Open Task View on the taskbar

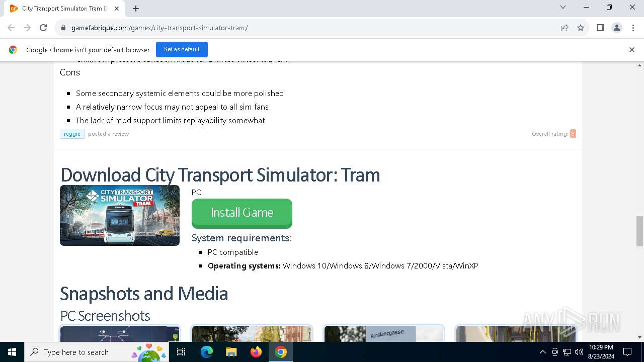[181, 352]
